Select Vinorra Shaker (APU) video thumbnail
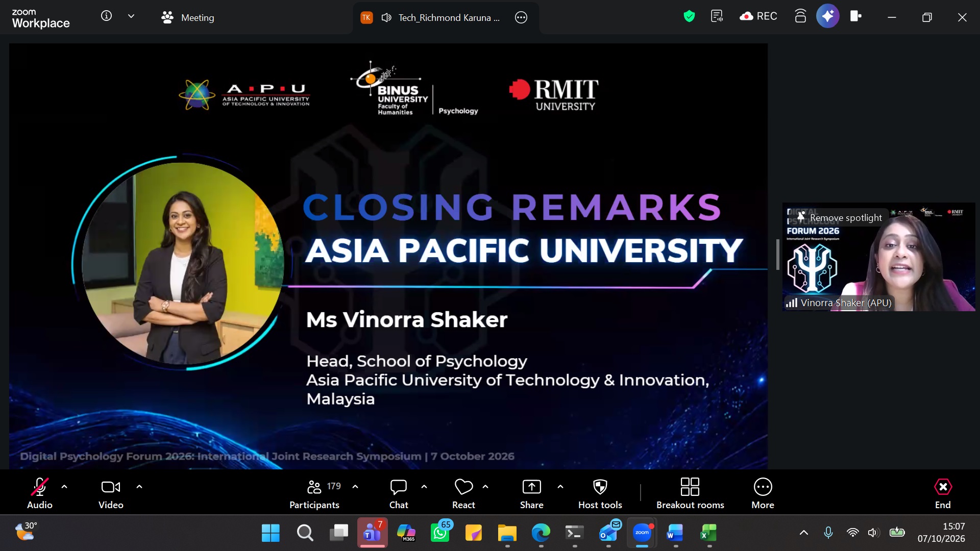 (878, 257)
